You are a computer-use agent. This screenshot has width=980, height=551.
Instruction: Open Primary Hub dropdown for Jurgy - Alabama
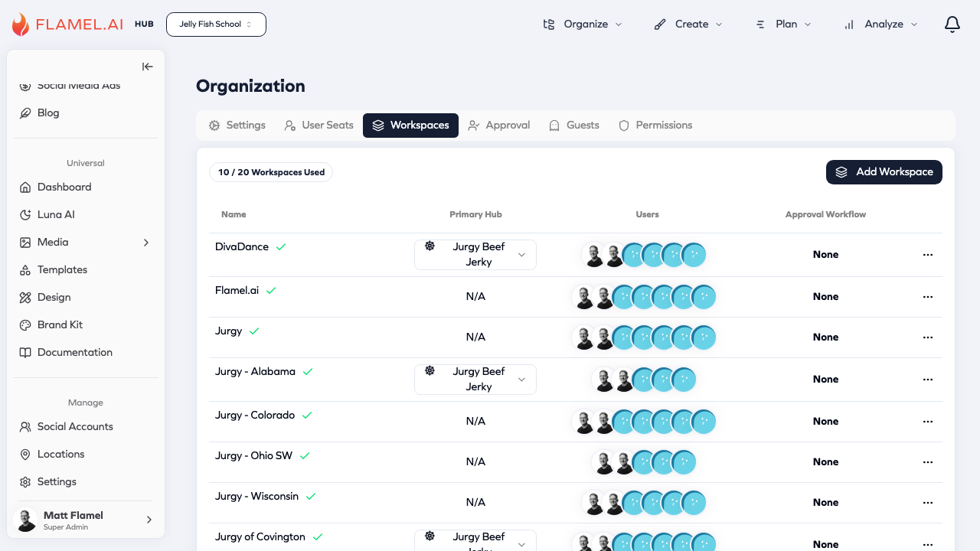(475, 380)
